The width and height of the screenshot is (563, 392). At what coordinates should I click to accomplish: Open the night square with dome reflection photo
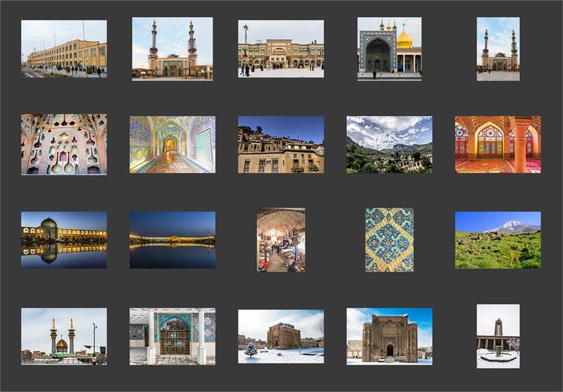[64, 240]
